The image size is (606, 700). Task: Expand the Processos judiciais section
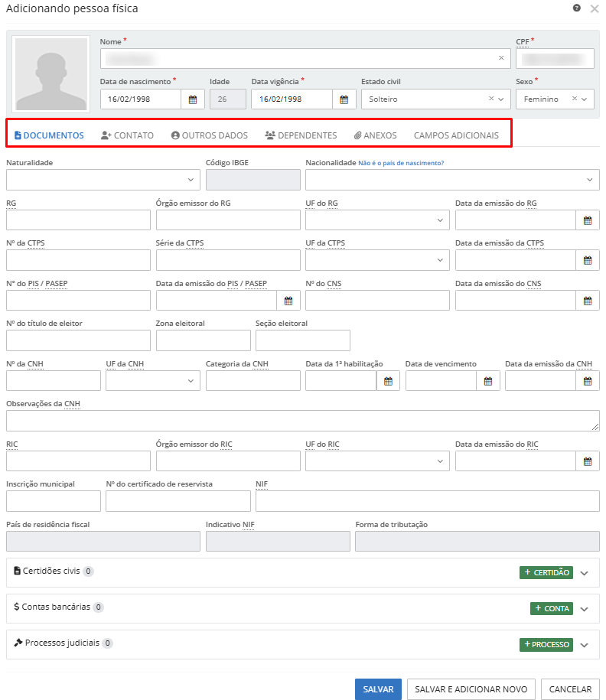pos(584,645)
